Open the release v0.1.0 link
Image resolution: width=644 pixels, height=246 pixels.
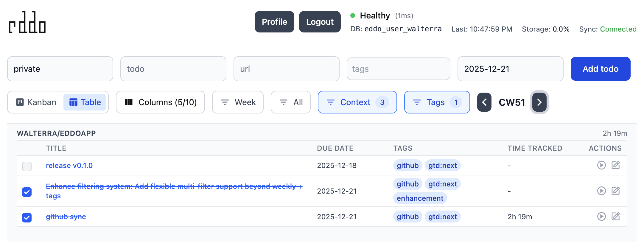coord(69,165)
